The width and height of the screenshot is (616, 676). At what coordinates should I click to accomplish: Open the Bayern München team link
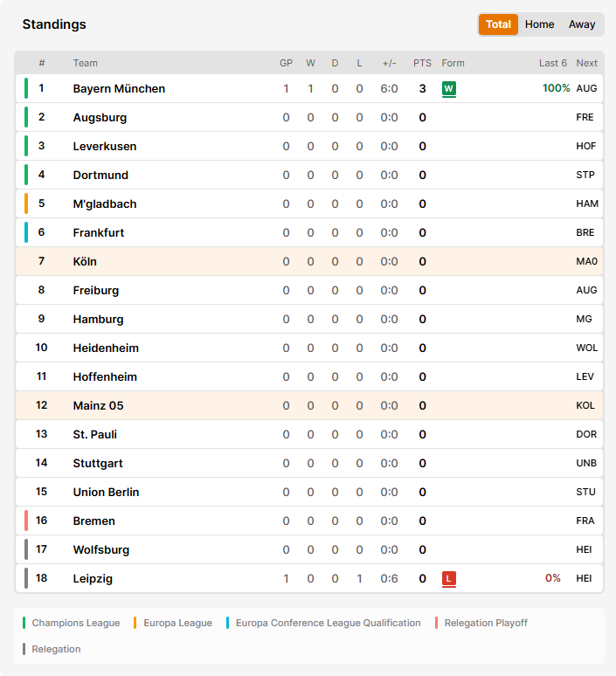pos(119,89)
